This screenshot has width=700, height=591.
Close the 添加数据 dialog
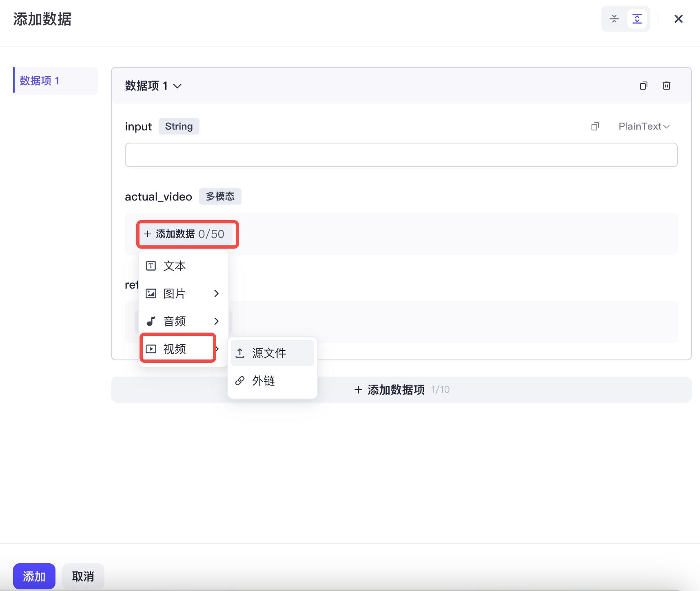pos(678,19)
